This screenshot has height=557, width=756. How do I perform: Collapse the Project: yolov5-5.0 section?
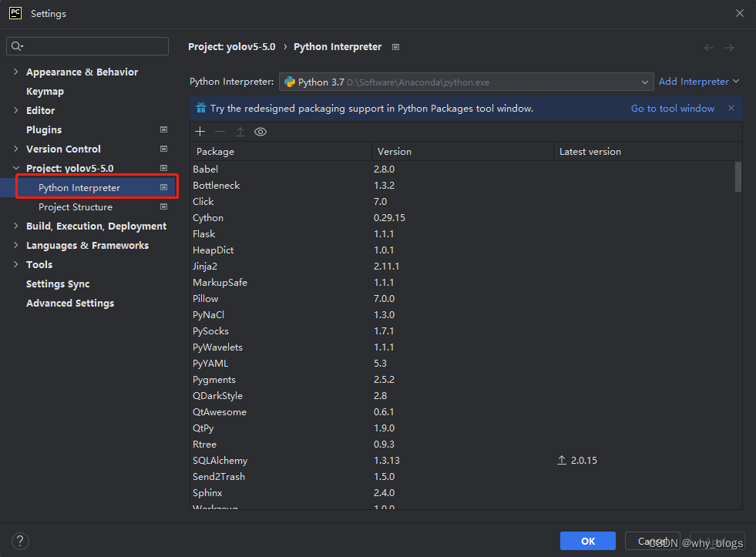tap(16, 168)
